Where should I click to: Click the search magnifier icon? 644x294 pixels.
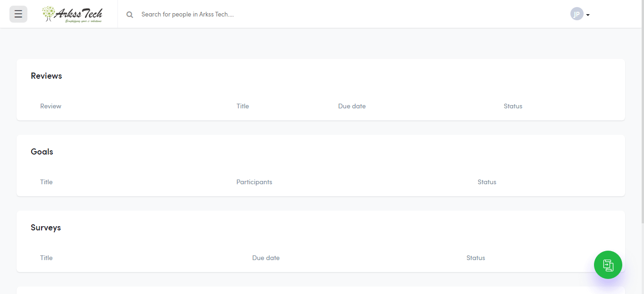(130, 15)
